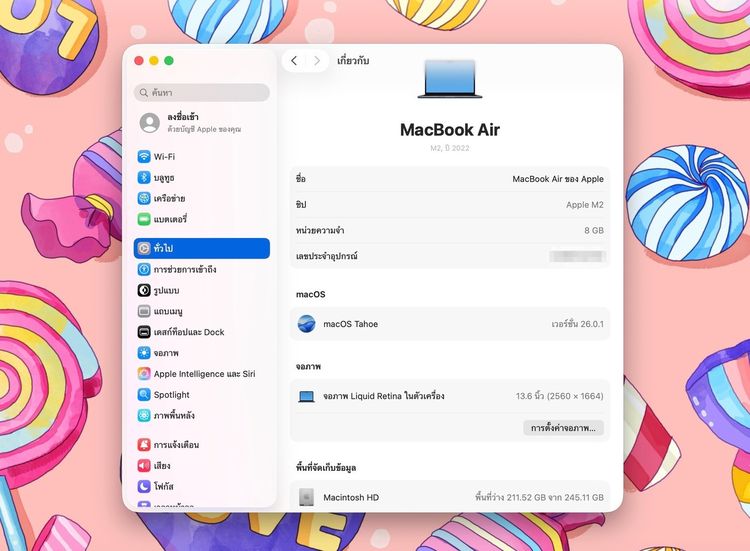Click the 'macOS Tahoe' label

pyautogui.click(x=351, y=324)
